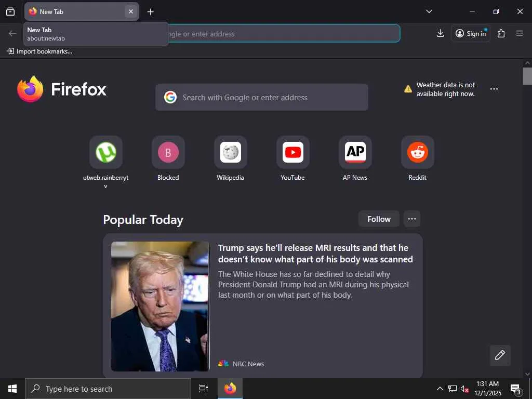
Task: Open the notification center icon
Action: [x=516, y=389]
